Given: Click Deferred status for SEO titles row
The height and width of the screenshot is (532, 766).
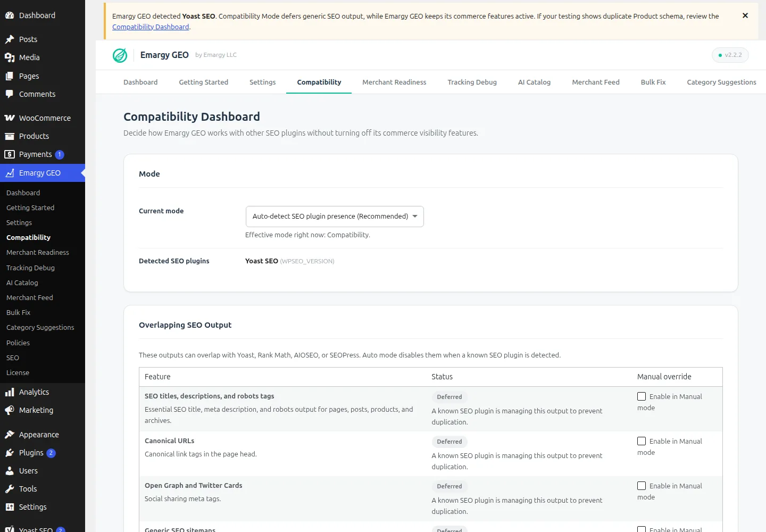Looking at the screenshot, I should coord(449,397).
